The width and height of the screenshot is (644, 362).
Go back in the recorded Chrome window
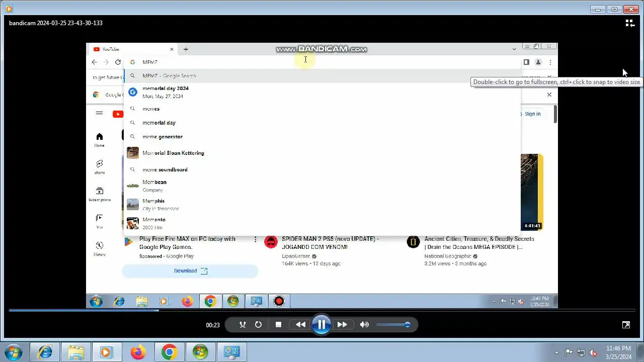coord(94,62)
